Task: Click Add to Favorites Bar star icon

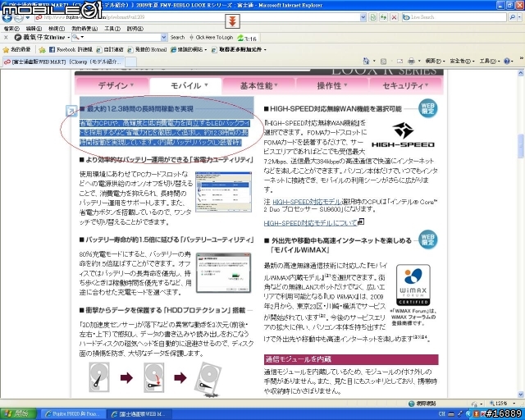Action: [42, 50]
